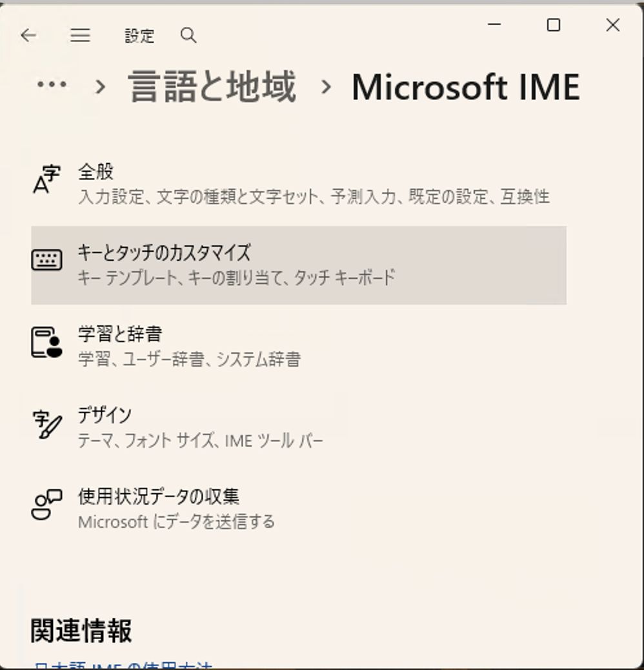Click the 設定 title in the title bar
The image size is (644, 670).
[x=139, y=36]
